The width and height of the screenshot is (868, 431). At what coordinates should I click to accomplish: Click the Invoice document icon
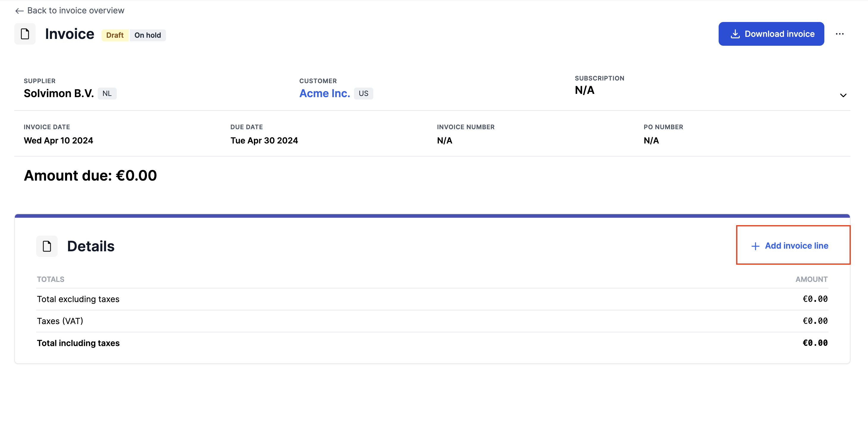(25, 34)
